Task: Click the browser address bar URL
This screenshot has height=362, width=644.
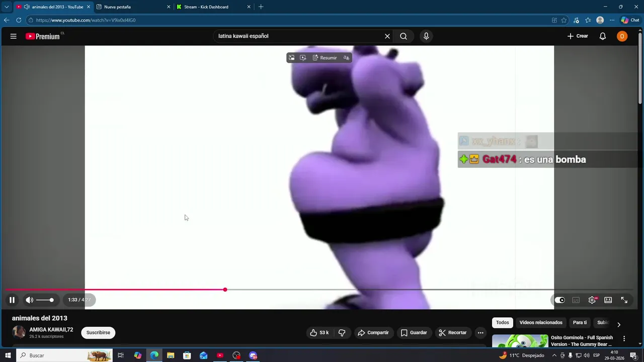Action: click(x=86, y=20)
